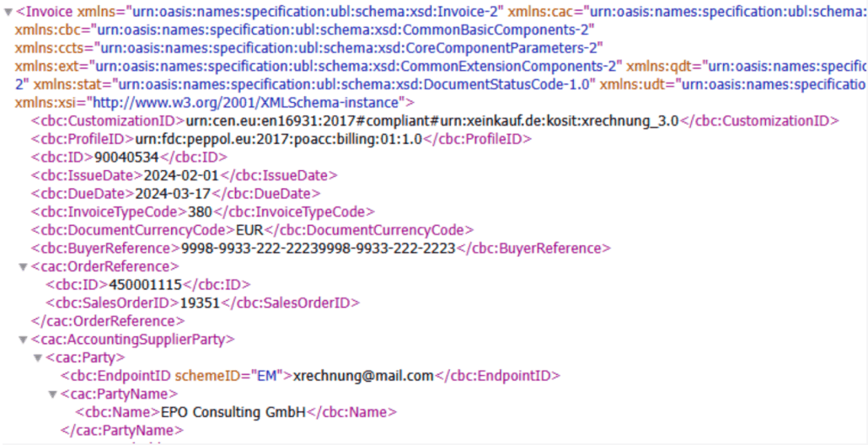Screen dimensions: 868x445
Task: Click DueDate value 2024-03-17
Action: click(174, 194)
